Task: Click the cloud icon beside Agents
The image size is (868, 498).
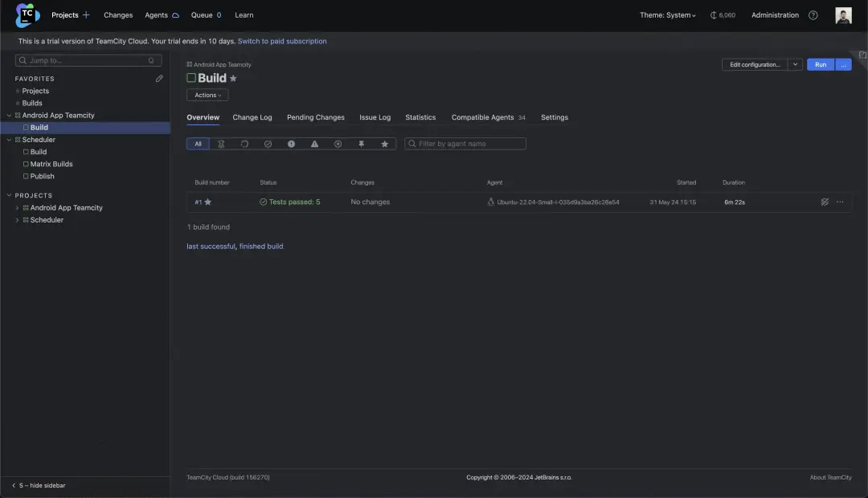Action: (175, 15)
